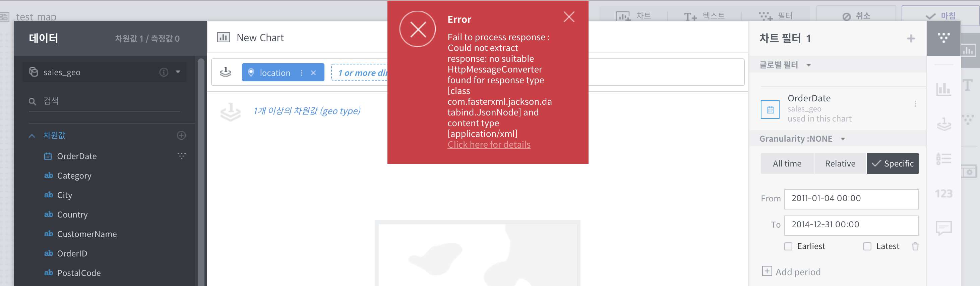This screenshot has height=286, width=980.
Task: Open the comment annotation icon in right sidebar
Action: [x=944, y=227]
